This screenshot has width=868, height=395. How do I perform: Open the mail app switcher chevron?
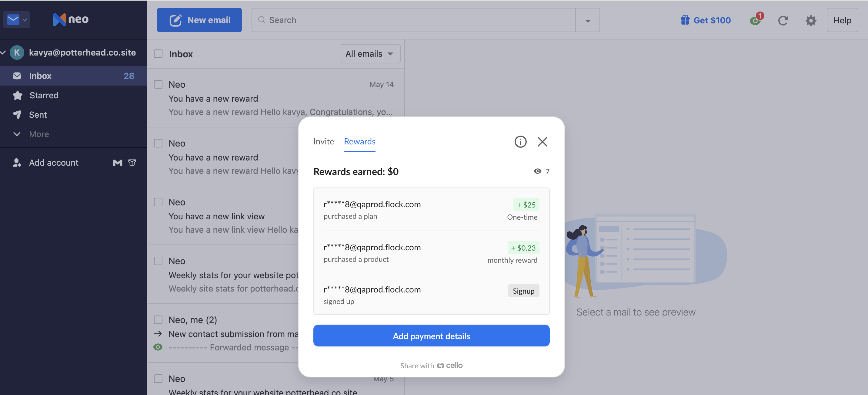pos(25,20)
